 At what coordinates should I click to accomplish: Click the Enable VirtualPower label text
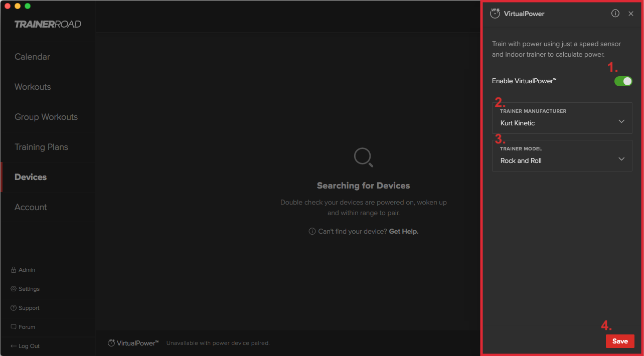(x=524, y=81)
